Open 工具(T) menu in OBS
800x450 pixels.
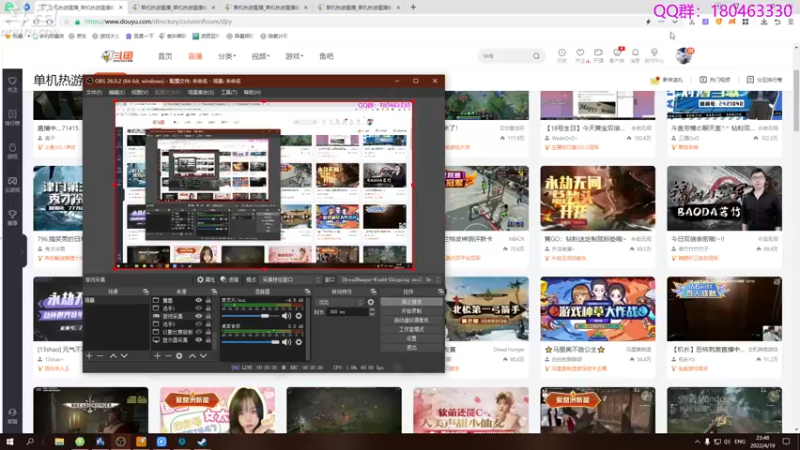click(229, 92)
